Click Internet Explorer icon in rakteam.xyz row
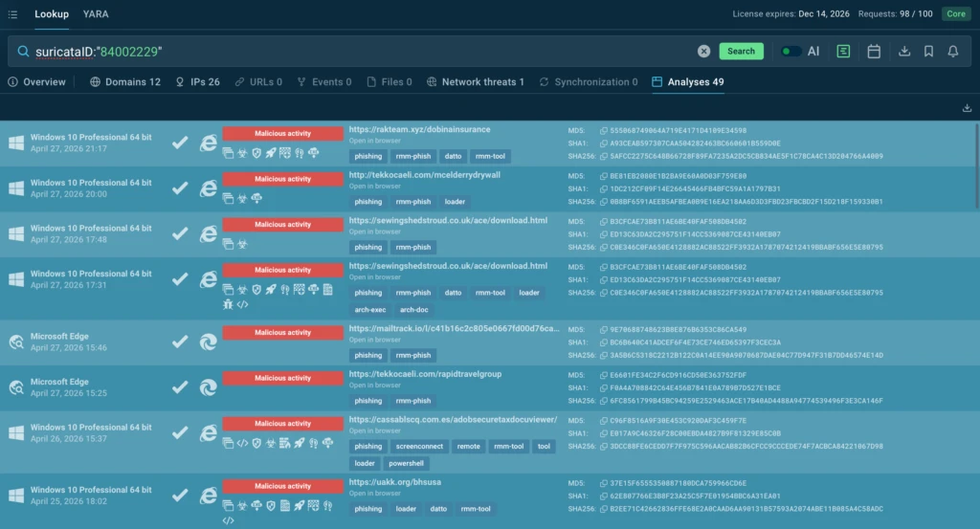The width and height of the screenshot is (980, 529). (x=208, y=143)
